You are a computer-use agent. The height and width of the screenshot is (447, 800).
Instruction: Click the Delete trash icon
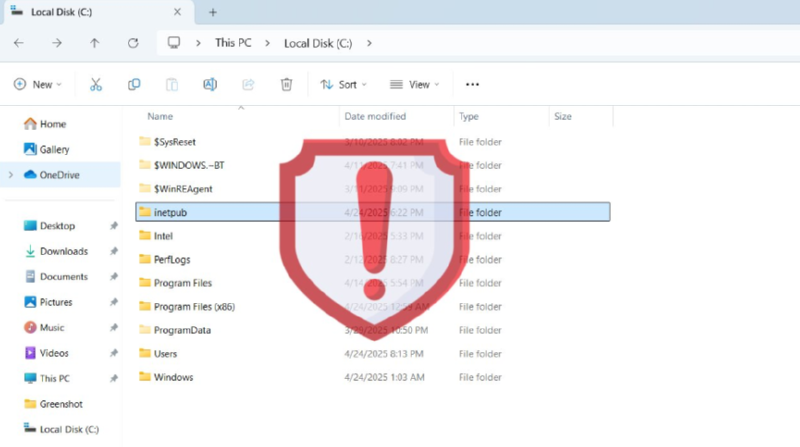click(286, 85)
